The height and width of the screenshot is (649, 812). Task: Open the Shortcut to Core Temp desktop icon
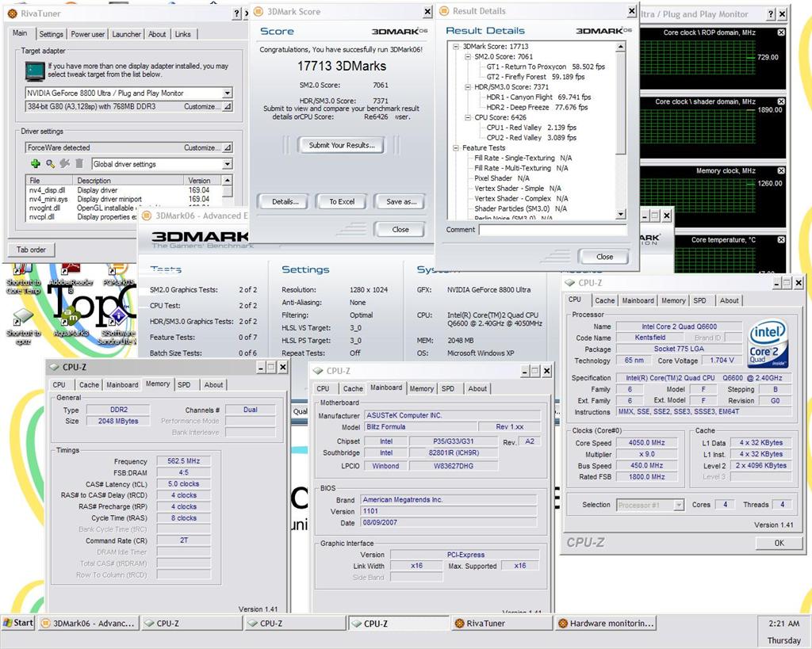(23, 280)
